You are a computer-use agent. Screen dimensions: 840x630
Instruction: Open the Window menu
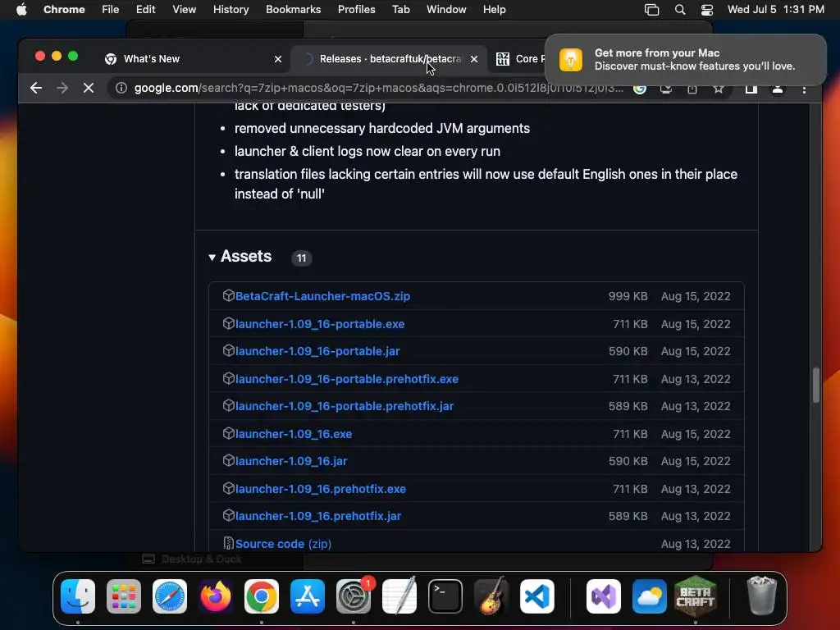click(446, 10)
